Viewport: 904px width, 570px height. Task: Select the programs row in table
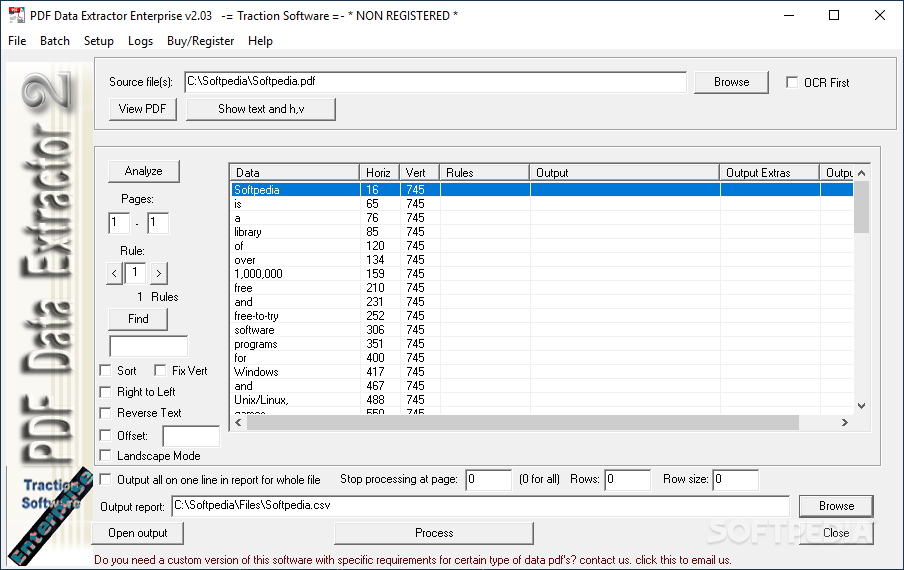click(x=542, y=344)
